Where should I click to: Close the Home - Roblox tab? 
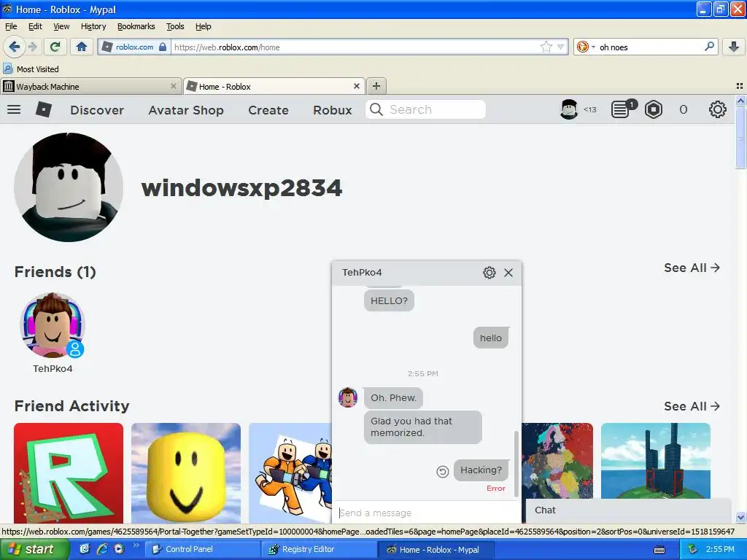[356, 86]
